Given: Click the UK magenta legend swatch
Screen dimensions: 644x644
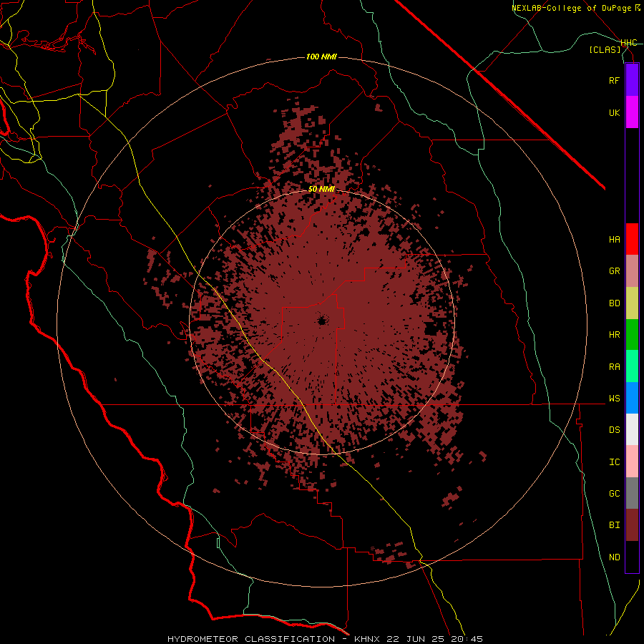Looking at the screenshot, I should (x=632, y=112).
